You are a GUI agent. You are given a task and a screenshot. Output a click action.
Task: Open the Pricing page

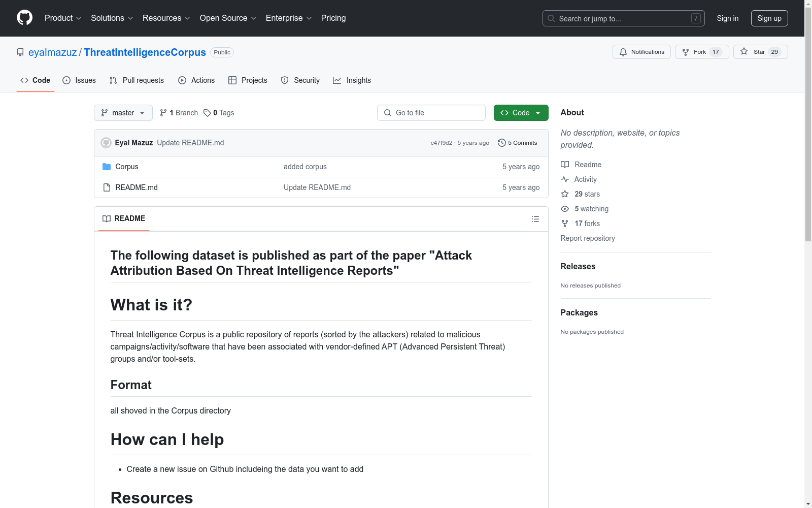click(x=333, y=18)
